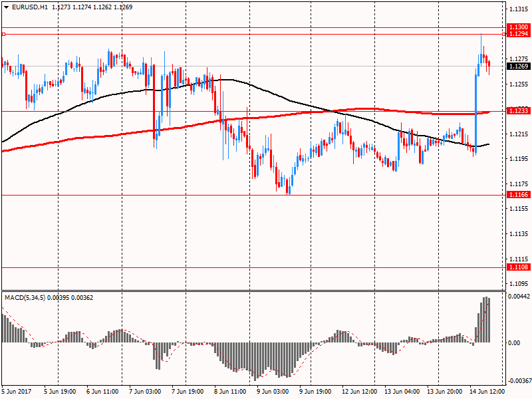Click the 1.1315 price scale label
The image size is (532, 399).
pos(519,9)
